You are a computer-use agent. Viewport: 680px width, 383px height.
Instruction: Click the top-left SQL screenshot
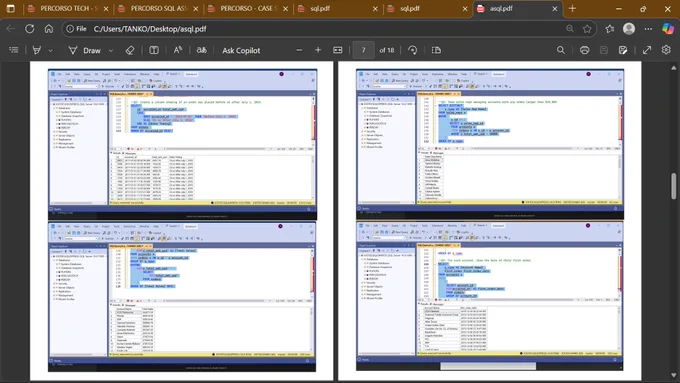tap(182, 144)
